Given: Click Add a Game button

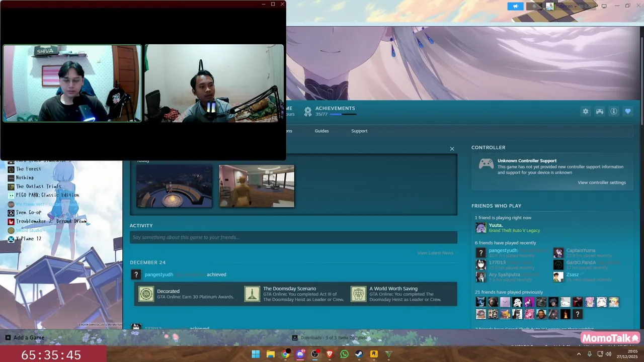Looking at the screenshot, I should 25,338.
